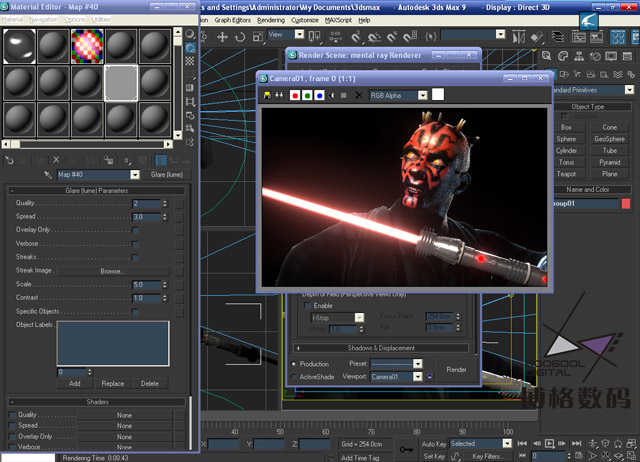Toggle the red channel in render window
The width and height of the screenshot is (640, 462).
coord(295,95)
